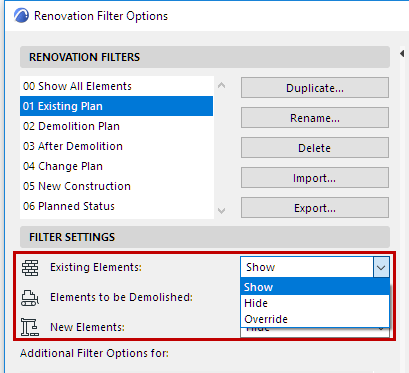Collapse the panel using black triangle arrow
The image size is (409, 373).
pyautogui.click(x=402, y=53)
